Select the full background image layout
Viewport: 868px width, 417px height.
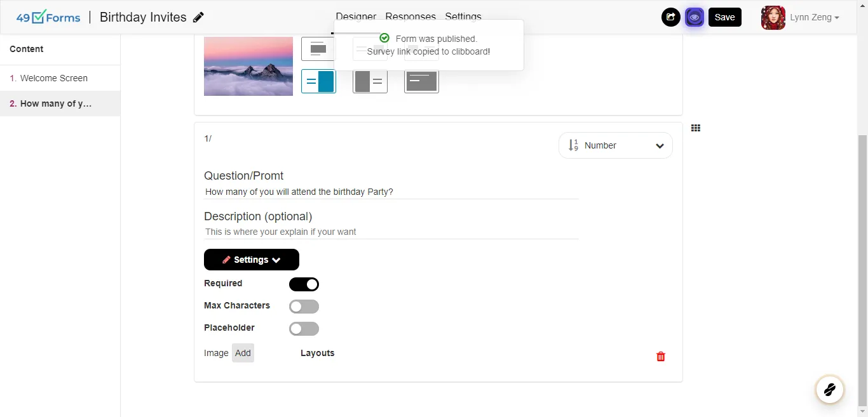(x=421, y=81)
